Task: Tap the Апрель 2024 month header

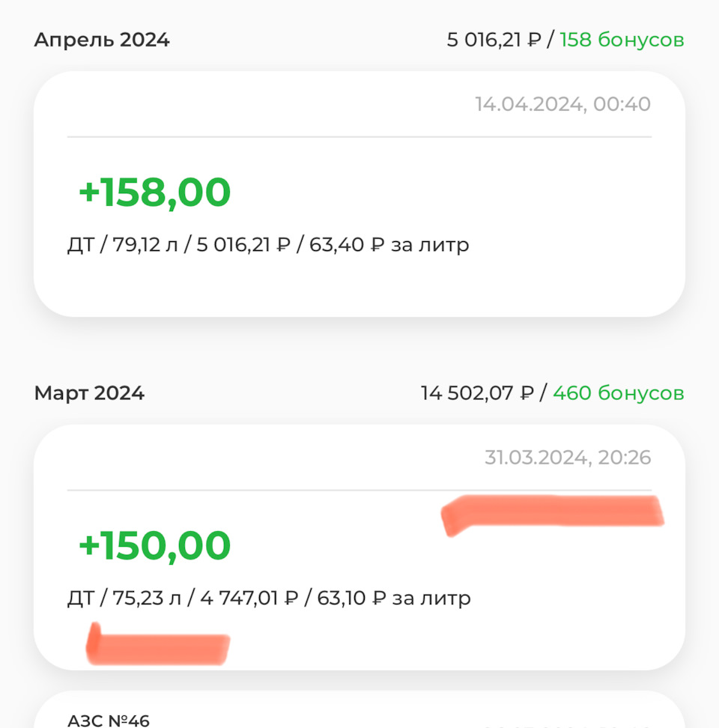Action: [x=102, y=40]
